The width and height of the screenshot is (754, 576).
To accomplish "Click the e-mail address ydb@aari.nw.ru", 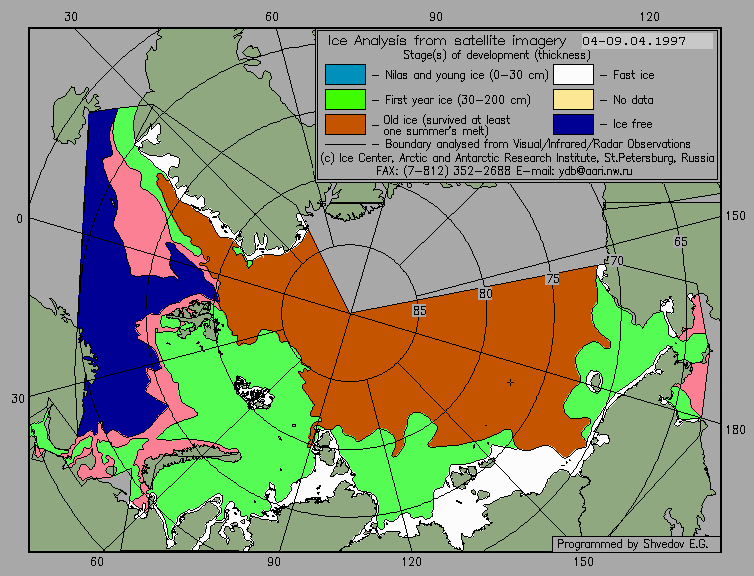I will tap(595, 171).
